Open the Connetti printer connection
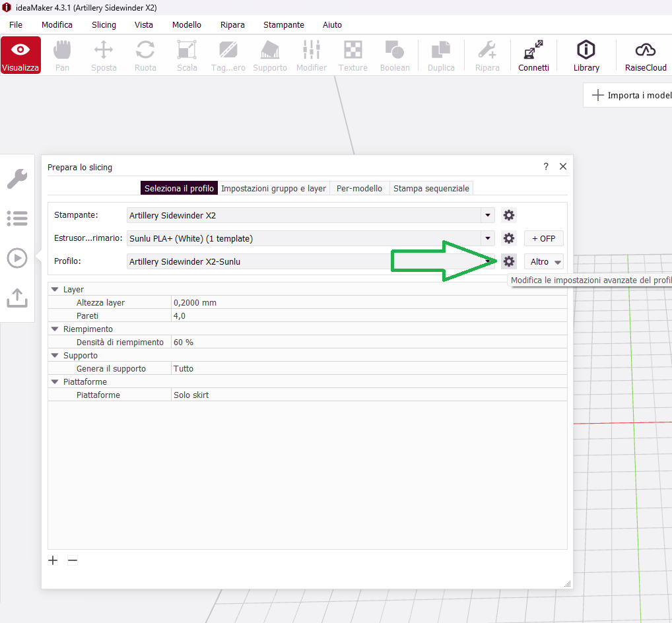This screenshot has width=672, height=623. [533, 55]
